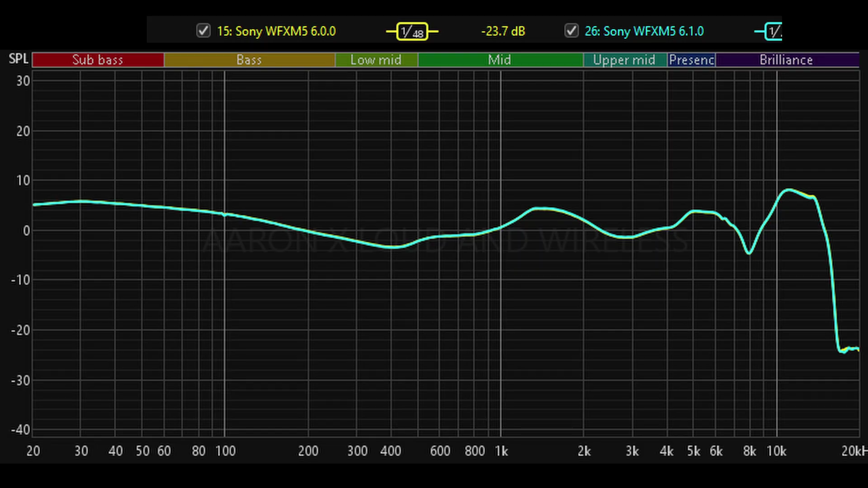Uncheck the Sony WFXM5 6.0.0 trace checkbox
The width and height of the screenshot is (868, 488).
click(204, 31)
